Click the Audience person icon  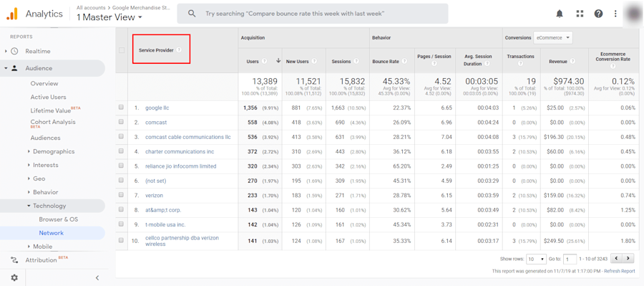tap(14, 68)
